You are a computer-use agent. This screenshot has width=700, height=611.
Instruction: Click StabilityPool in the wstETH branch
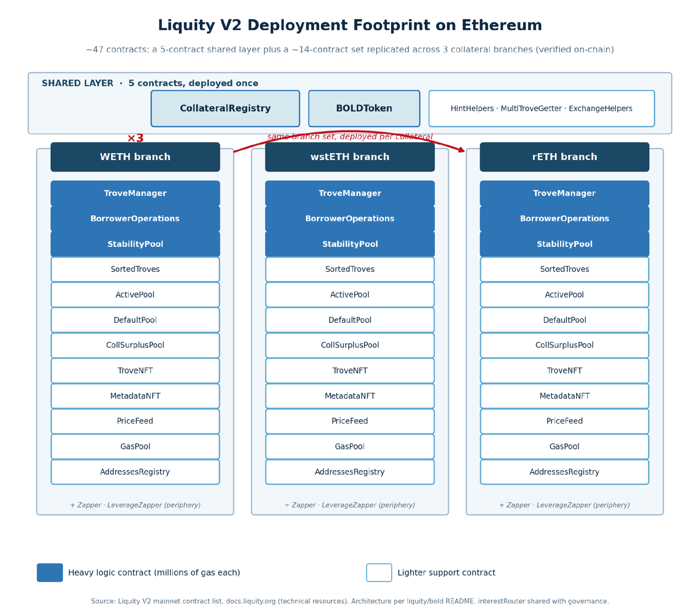[350, 244]
